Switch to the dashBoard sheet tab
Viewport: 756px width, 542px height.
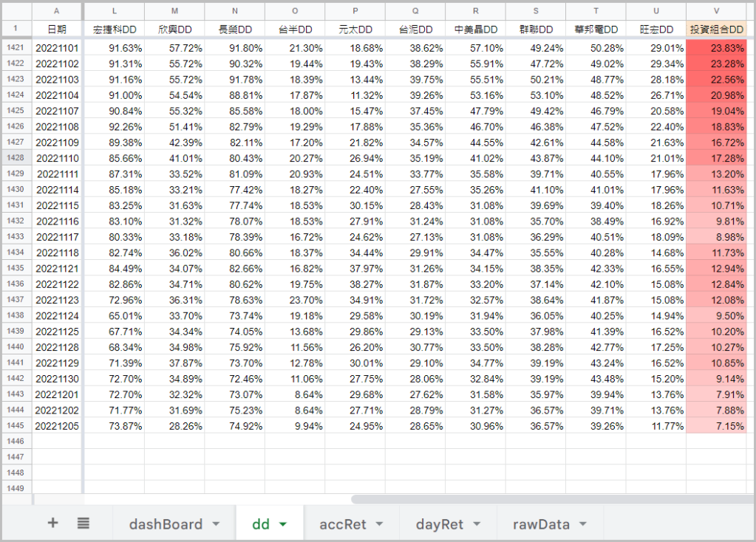click(x=166, y=524)
